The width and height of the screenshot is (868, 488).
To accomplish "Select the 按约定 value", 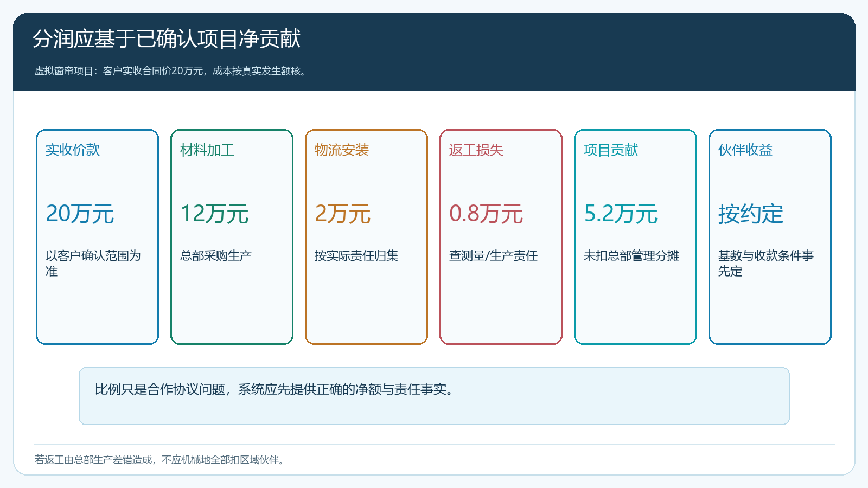I will point(751,214).
